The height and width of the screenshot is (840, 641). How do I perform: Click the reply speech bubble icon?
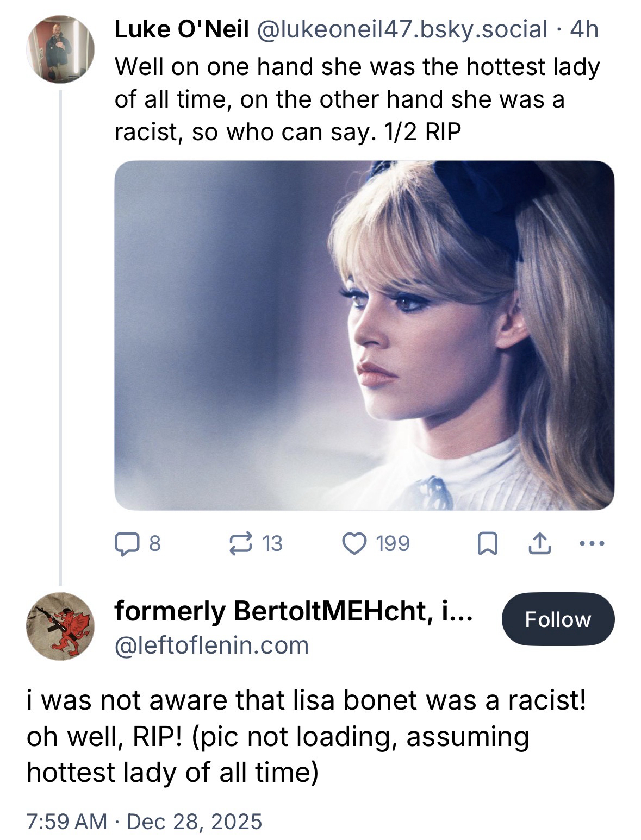[125, 544]
